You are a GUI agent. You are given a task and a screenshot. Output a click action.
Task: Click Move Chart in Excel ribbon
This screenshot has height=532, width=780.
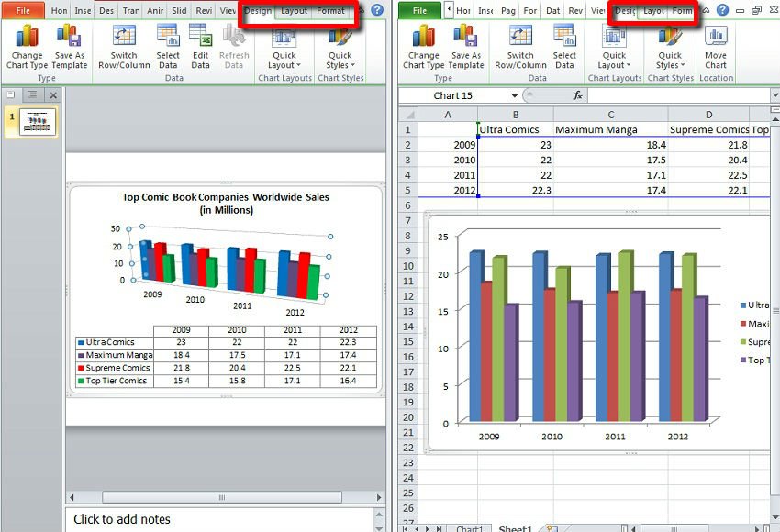tap(716, 47)
